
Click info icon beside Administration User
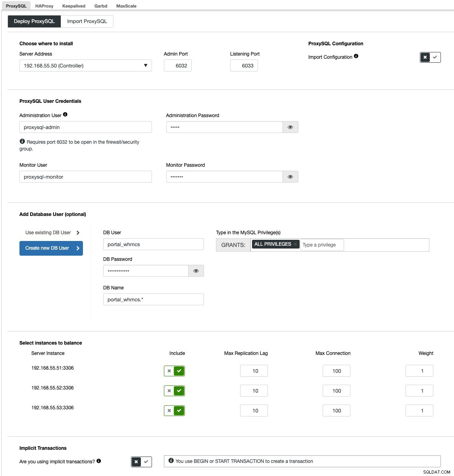[x=65, y=114]
